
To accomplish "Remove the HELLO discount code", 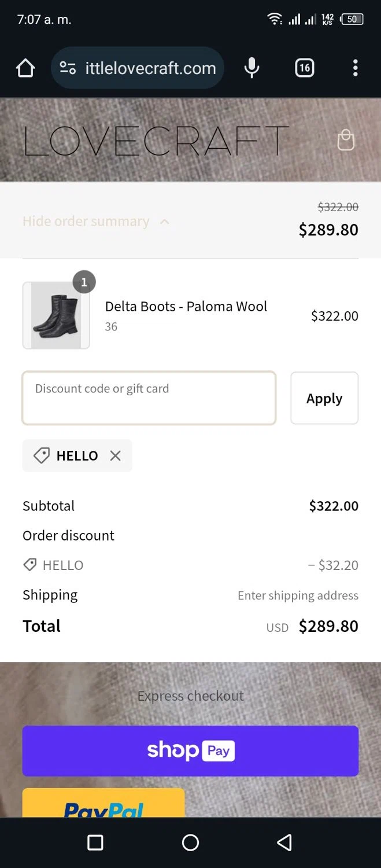I will 116,456.
